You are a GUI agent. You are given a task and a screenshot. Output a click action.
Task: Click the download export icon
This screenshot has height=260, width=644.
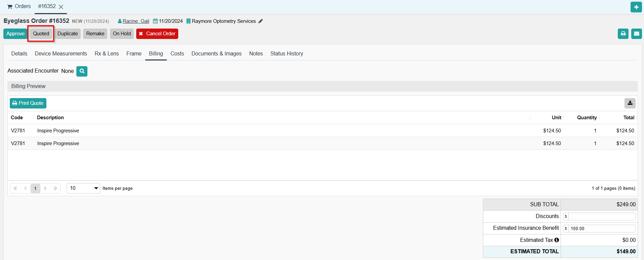click(x=630, y=103)
